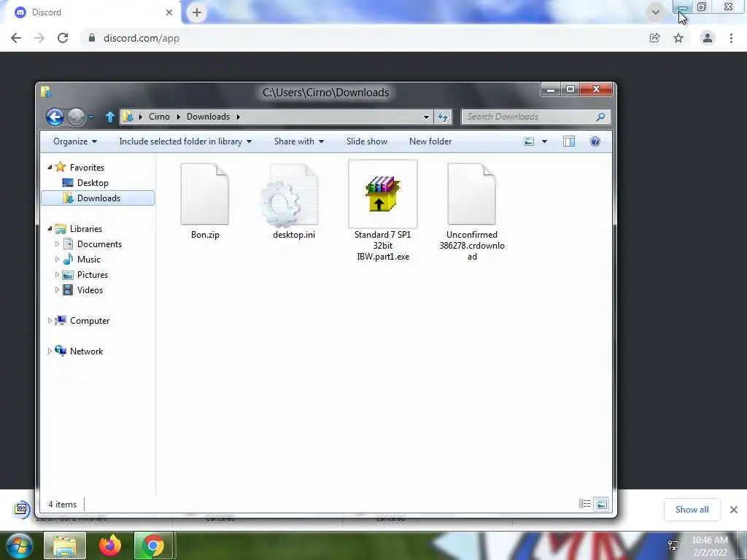The height and width of the screenshot is (560, 747).
Task: Collapse the Libraries group
Action: [x=50, y=228]
